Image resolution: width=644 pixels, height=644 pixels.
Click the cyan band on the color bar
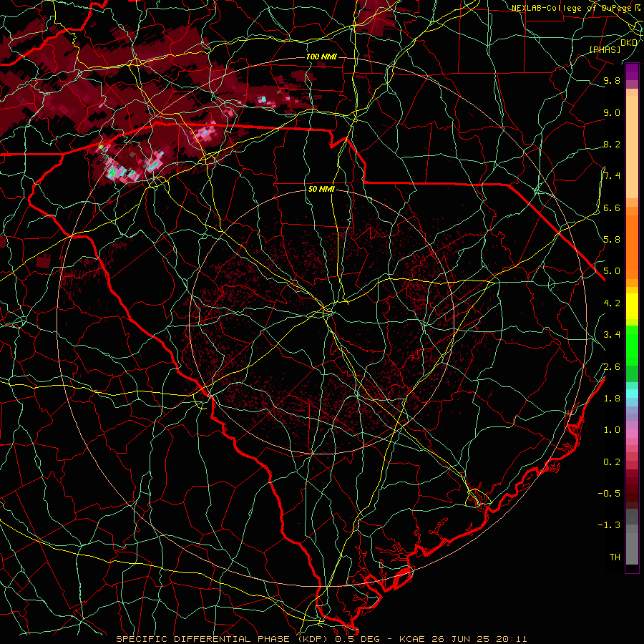pos(632,393)
